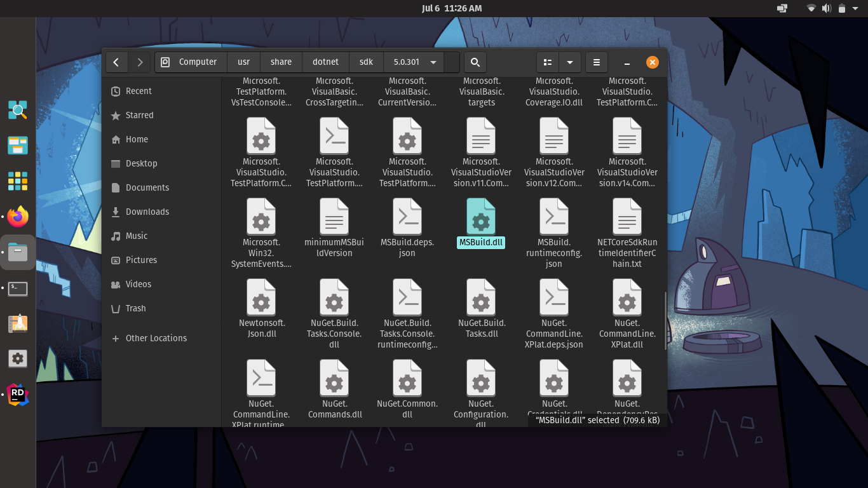Open Starred in the sidebar
The width and height of the screenshot is (868, 488).
pyautogui.click(x=161, y=115)
